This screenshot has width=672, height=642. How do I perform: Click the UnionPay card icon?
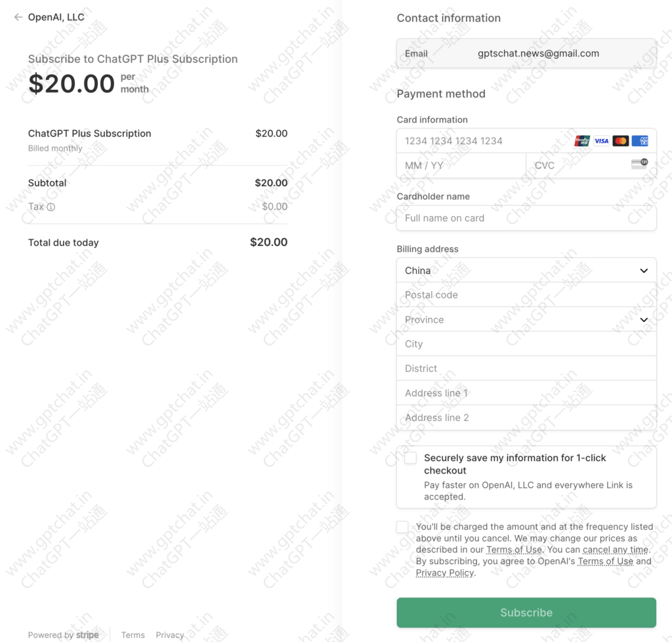(582, 141)
